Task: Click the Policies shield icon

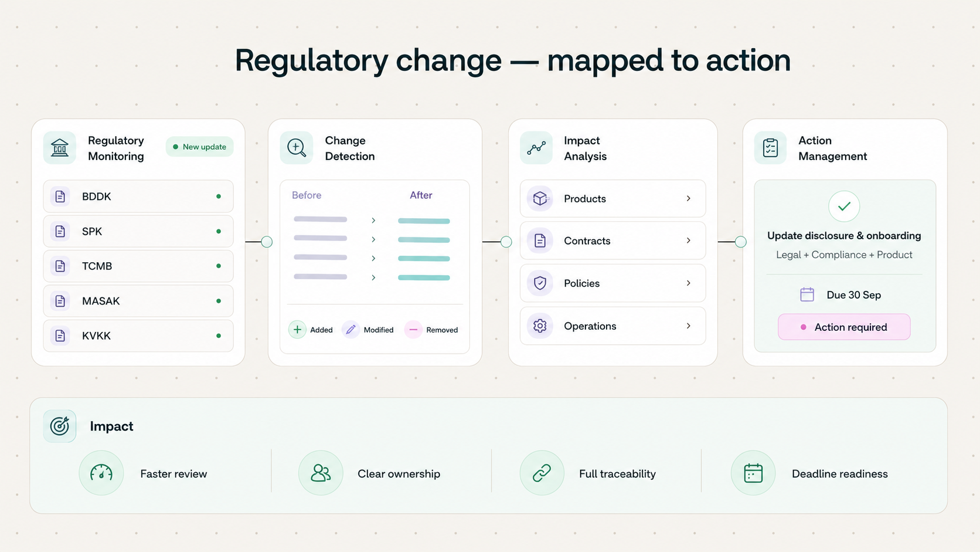Action: click(x=540, y=283)
